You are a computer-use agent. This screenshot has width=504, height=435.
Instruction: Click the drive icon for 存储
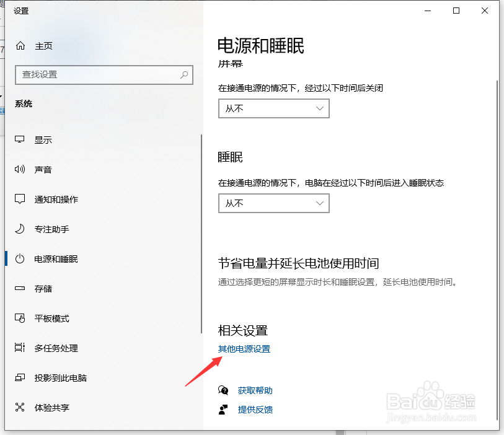20,288
